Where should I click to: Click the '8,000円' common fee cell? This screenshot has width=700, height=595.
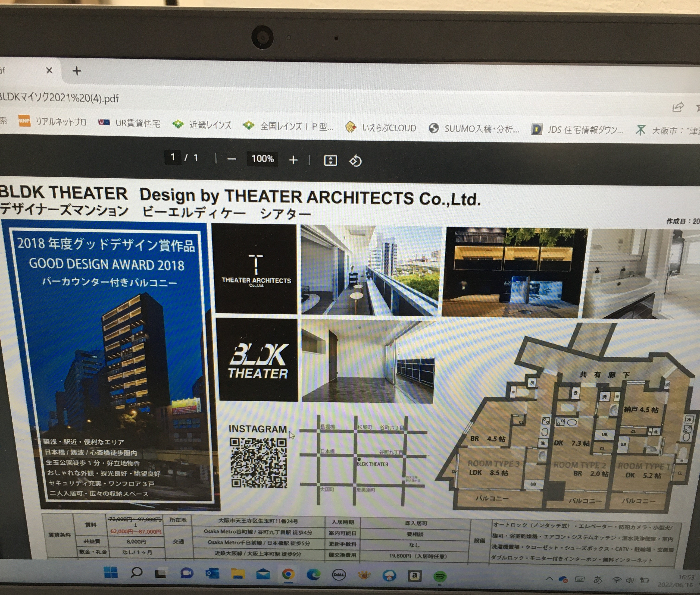(x=136, y=542)
